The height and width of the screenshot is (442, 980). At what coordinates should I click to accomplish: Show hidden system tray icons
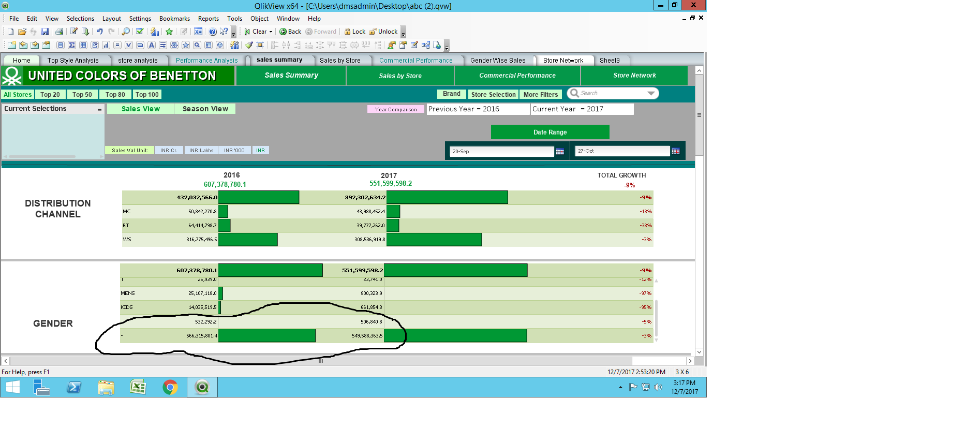point(620,387)
